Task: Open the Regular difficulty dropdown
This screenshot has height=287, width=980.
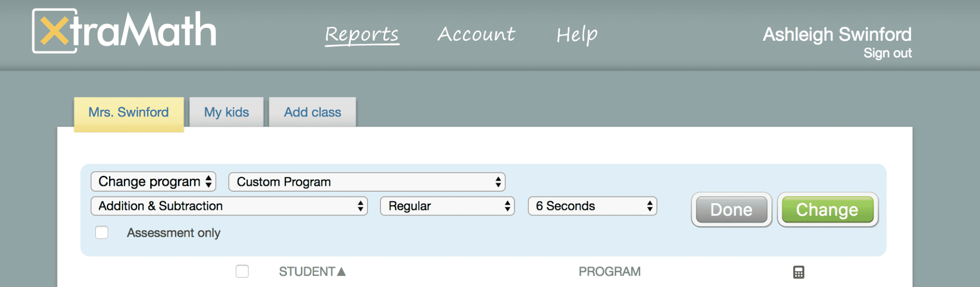Action: (447, 206)
